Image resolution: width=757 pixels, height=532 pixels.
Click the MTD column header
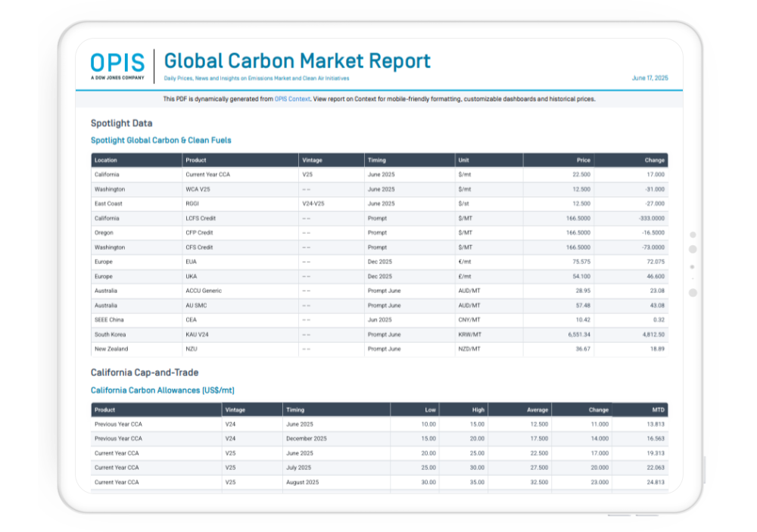(x=657, y=410)
